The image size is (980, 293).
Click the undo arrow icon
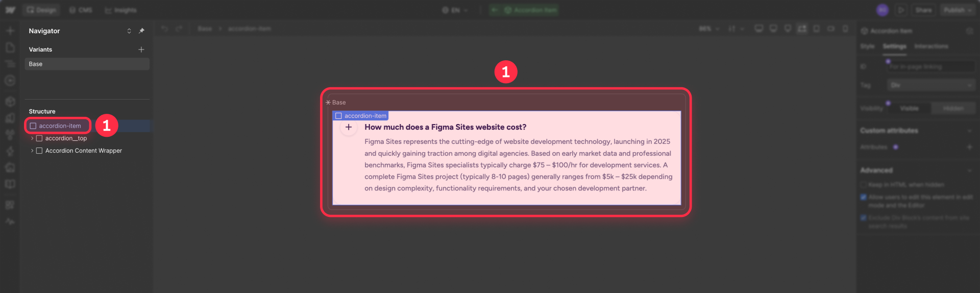click(164, 29)
